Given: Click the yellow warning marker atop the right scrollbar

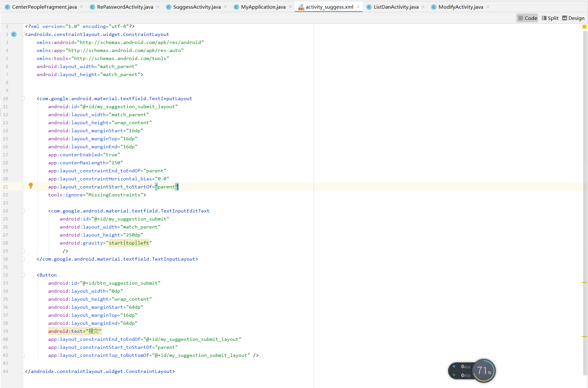Looking at the screenshot, I should (584, 27).
